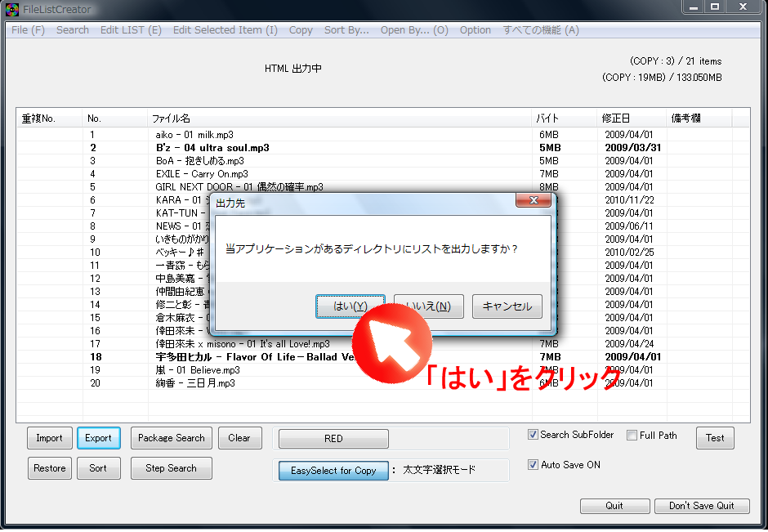Open the Option menu

coord(476,30)
